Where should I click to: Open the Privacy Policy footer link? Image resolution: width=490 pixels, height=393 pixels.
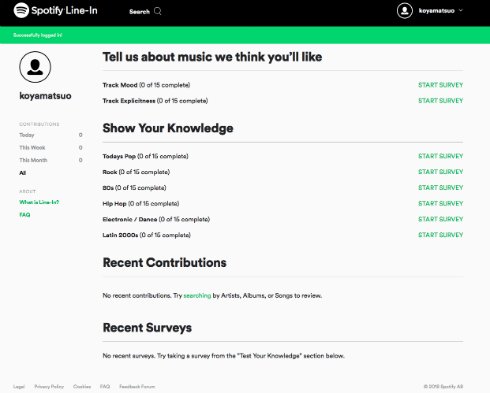[49, 387]
